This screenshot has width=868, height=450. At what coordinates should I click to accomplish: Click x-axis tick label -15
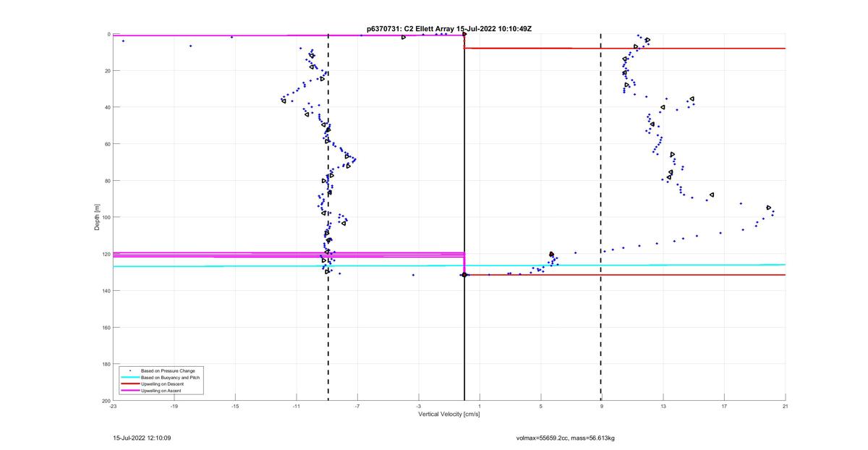[235, 407]
